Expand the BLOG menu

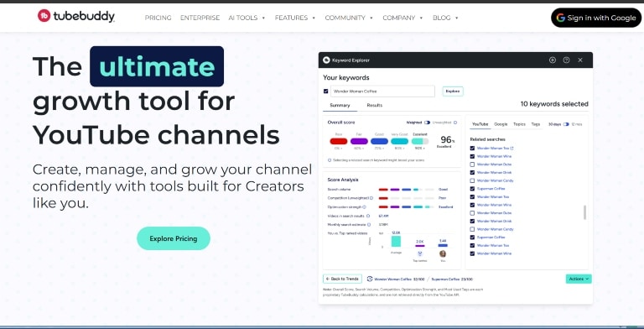445,18
